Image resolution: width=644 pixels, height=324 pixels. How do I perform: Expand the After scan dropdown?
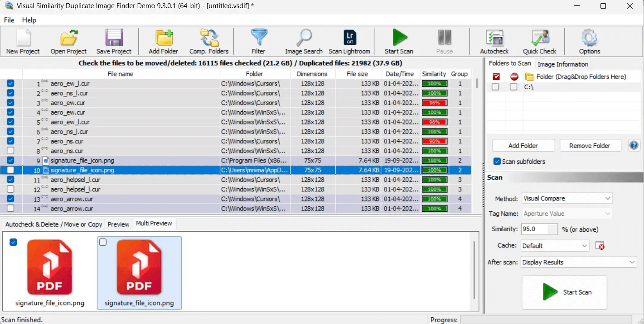[579, 262]
